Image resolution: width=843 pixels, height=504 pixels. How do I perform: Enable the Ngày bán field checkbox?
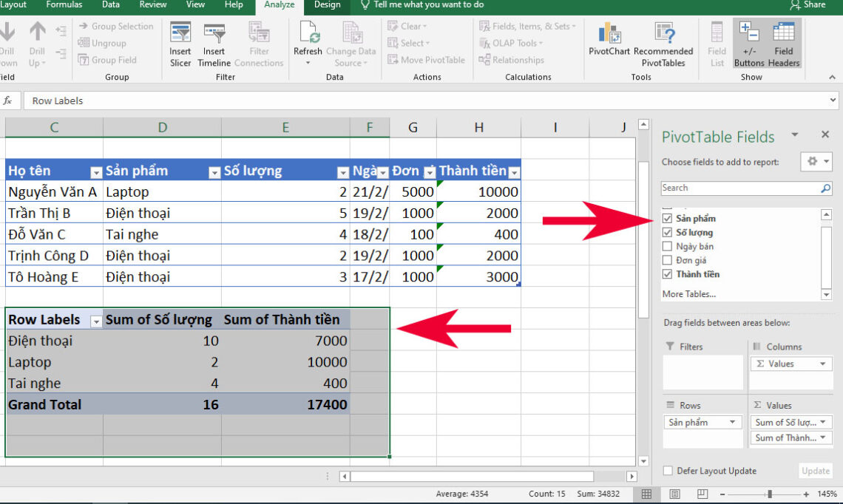coord(668,246)
